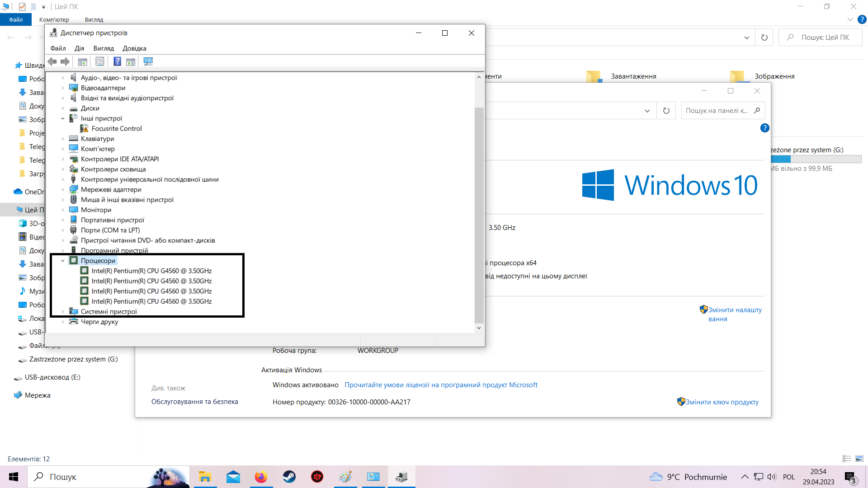Click the Properties toolbar icon in Device Manager
The image size is (868, 488).
100,61
